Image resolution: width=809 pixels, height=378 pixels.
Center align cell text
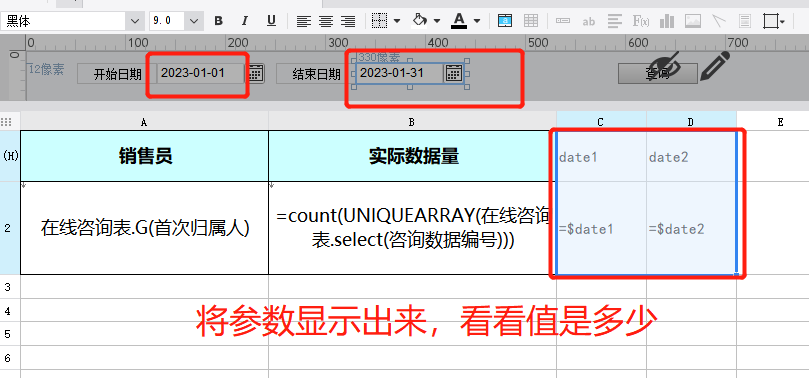326,21
